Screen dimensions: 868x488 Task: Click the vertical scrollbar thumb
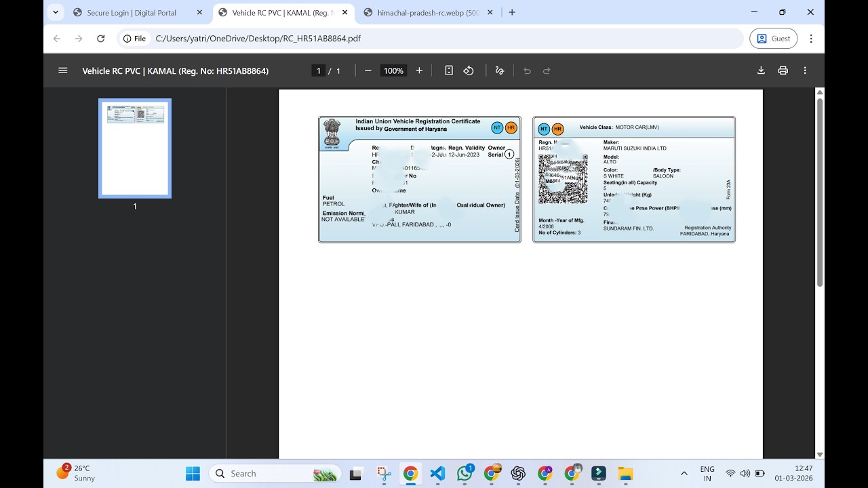point(820,192)
